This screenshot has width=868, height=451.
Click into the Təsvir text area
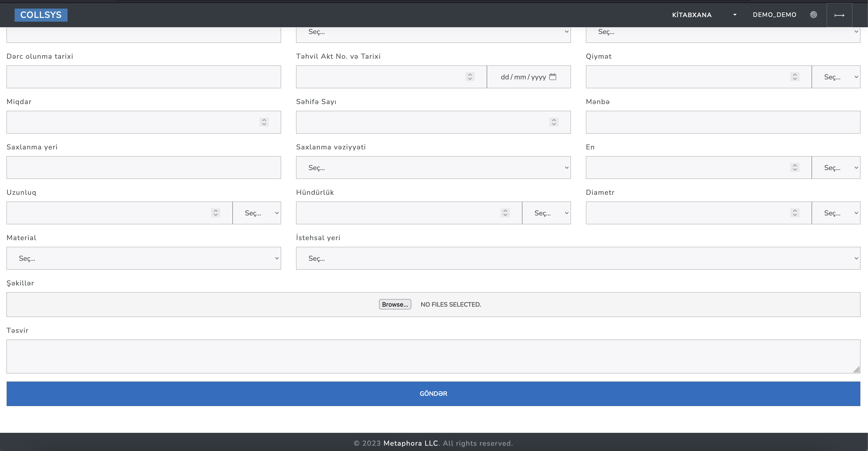[433, 356]
